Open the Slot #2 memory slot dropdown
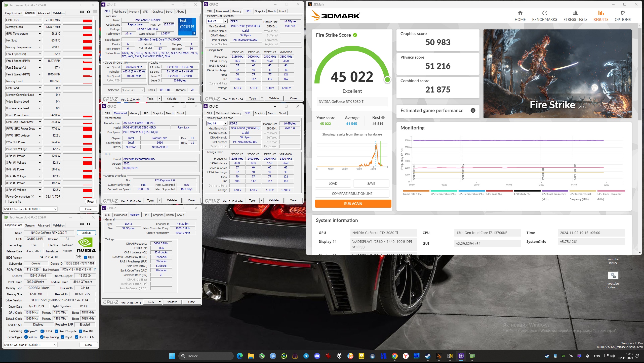 point(217,21)
